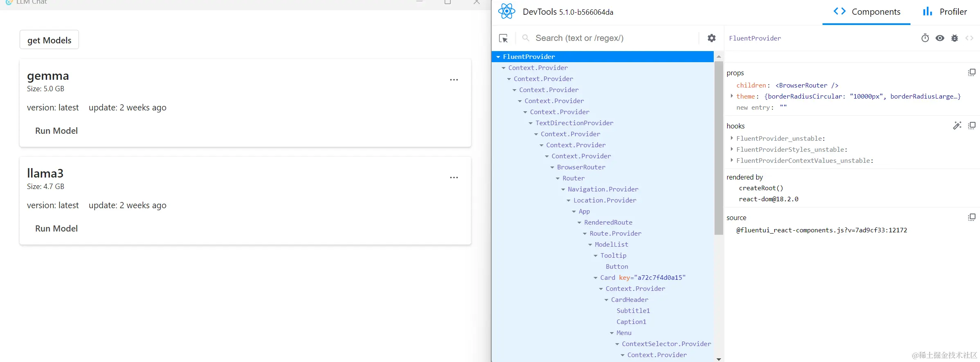Image resolution: width=980 pixels, height=362 pixels.
Task: Select the Components tab
Action: tap(867, 12)
